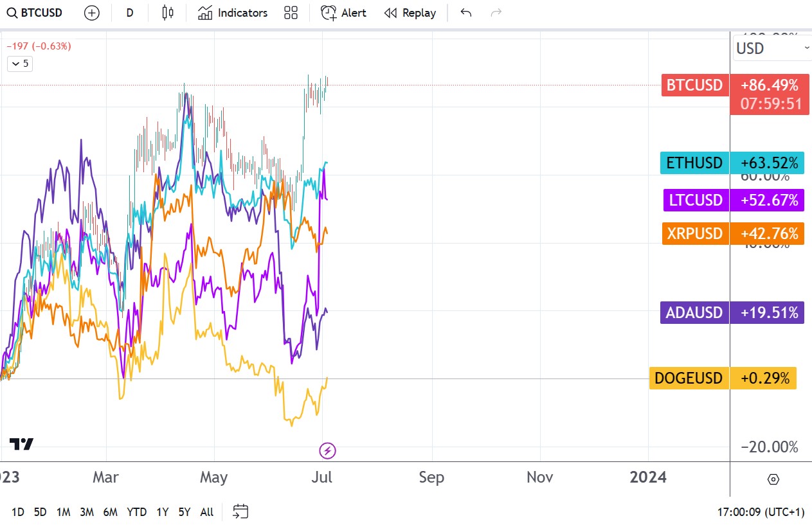
Task: Open the USD currency dropdown
Action: click(x=772, y=48)
